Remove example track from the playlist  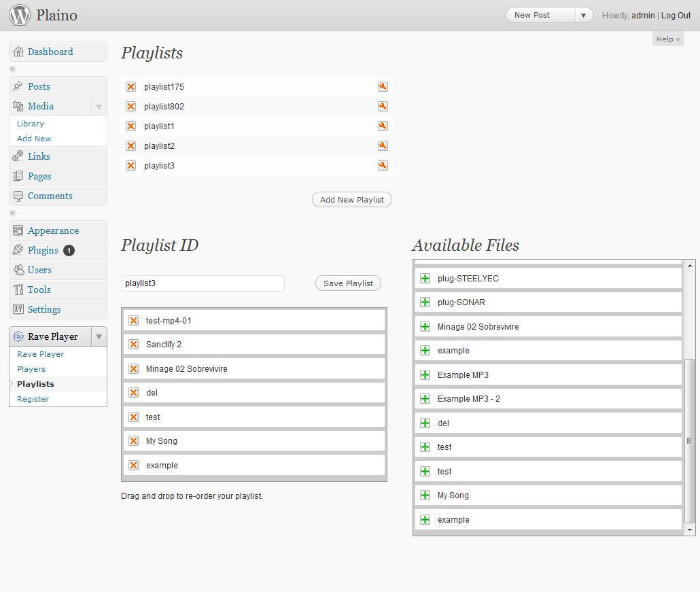pos(133,465)
